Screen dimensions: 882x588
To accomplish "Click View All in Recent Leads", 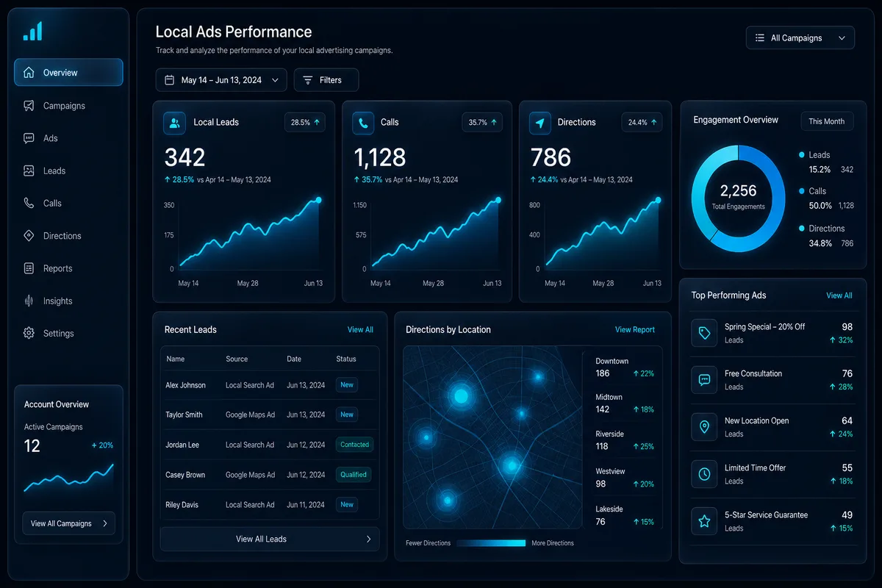I will point(360,330).
